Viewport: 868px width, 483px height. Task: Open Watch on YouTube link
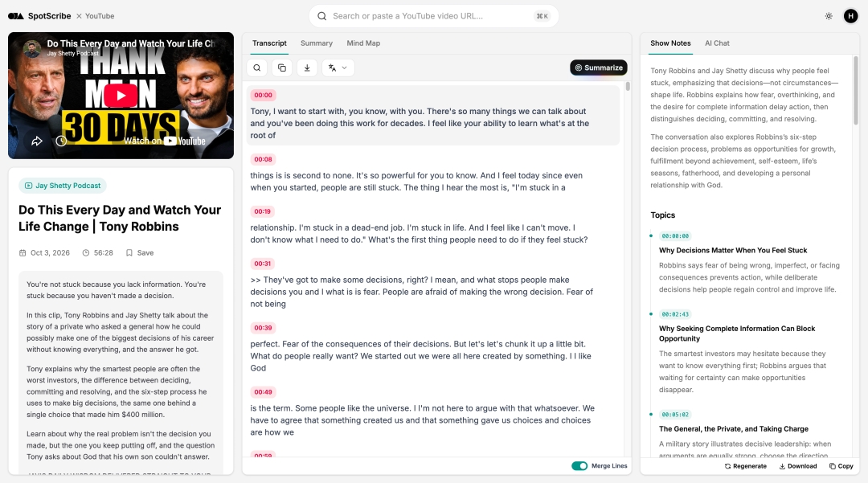click(165, 141)
